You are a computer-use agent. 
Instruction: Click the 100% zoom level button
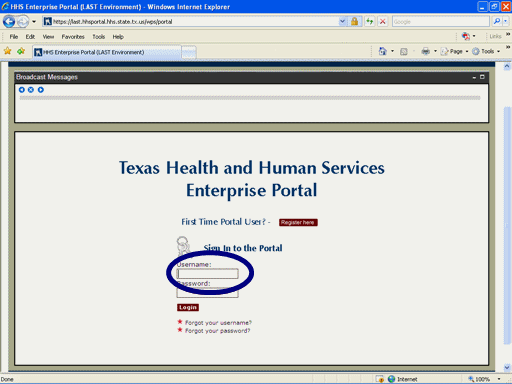479,379
